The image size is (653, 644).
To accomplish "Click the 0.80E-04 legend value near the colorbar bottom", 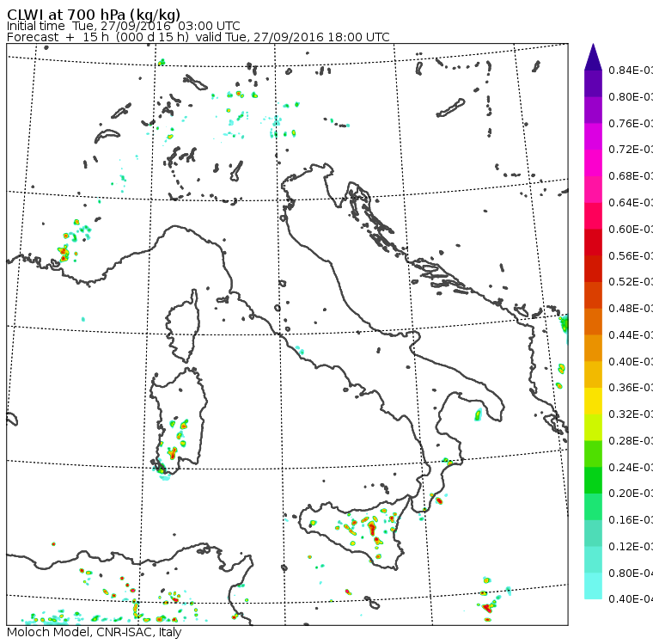I will tap(631, 573).
